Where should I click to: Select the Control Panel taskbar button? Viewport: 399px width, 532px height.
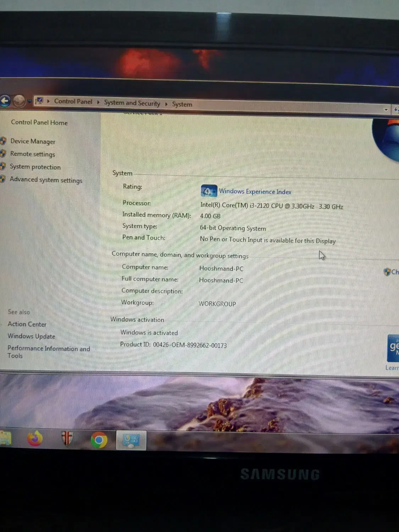tap(131, 440)
